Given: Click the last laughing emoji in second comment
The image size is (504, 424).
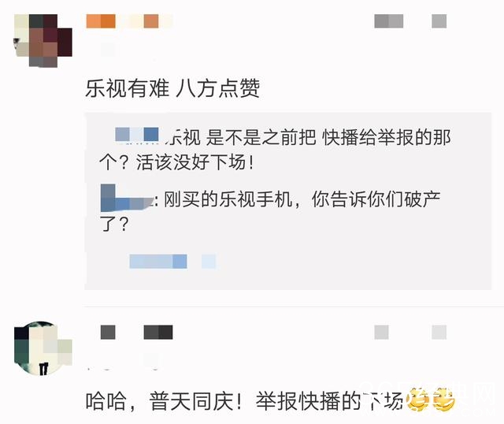Looking at the screenshot, I should [x=443, y=400].
